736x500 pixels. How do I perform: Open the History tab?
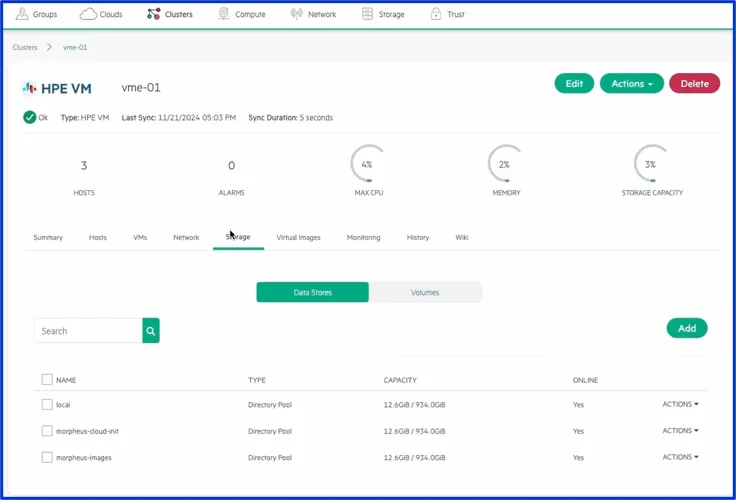click(x=418, y=238)
